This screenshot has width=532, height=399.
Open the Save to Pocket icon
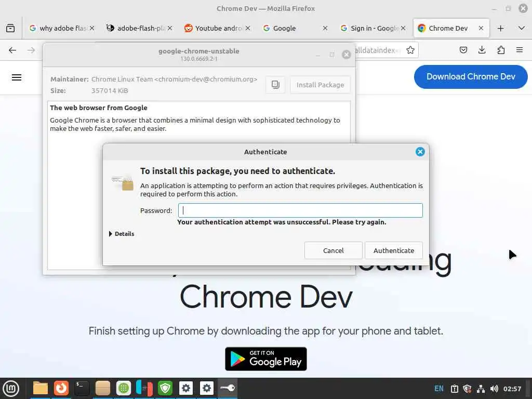tap(463, 50)
